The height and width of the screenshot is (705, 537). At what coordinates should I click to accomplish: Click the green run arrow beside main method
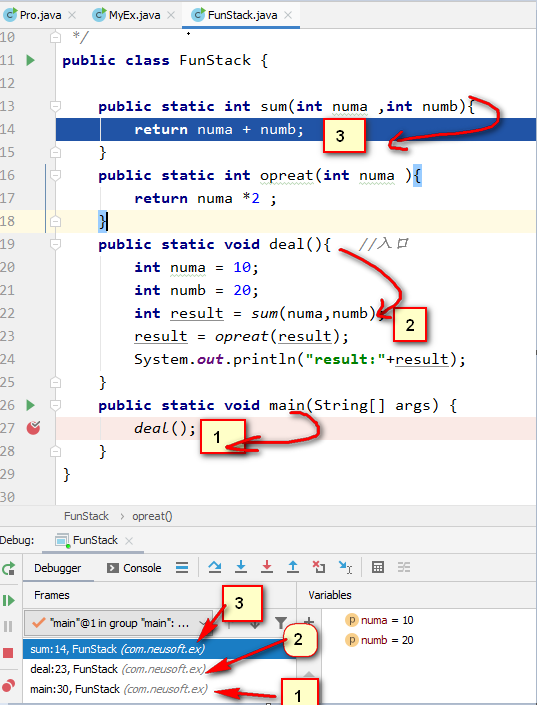click(31, 405)
